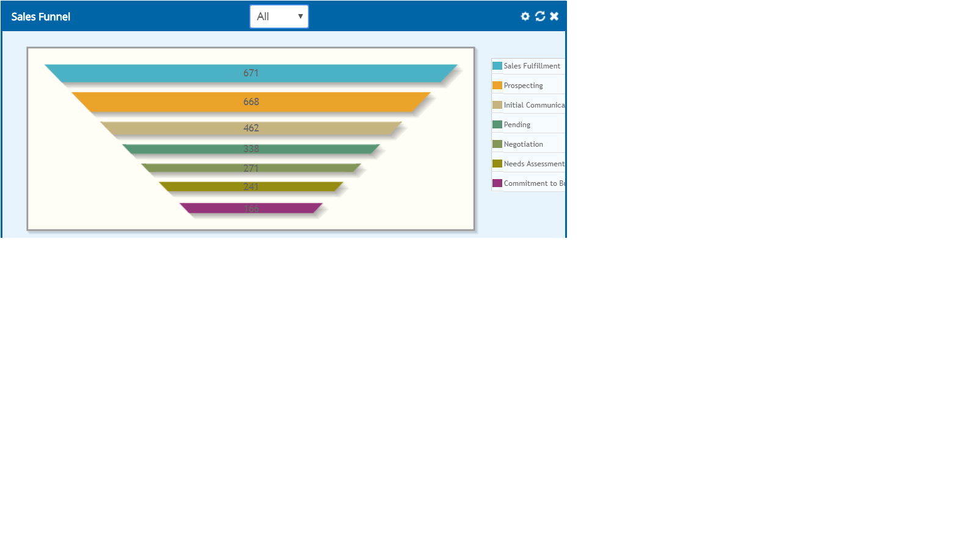The width and height of the screenshot is (980, 560).
Task: Click the purple 166 funnel segment
Action: (250, 208)
